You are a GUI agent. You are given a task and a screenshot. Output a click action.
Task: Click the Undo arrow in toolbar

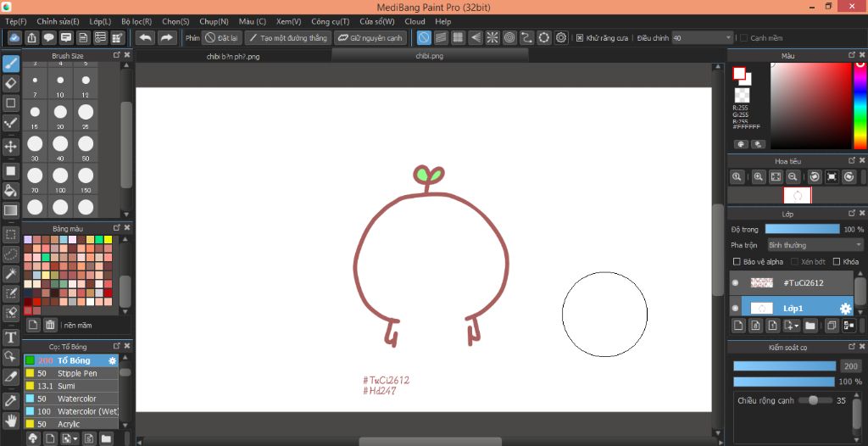click(146, 37)
